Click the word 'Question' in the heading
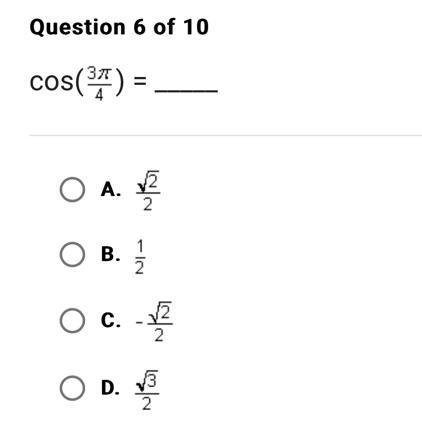422x423 pixels. click(77, 27)
